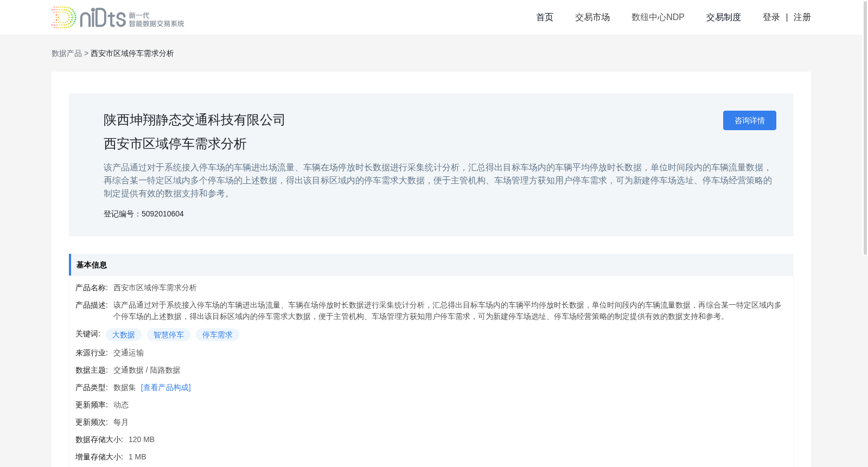Click the company name 陕西坤翔静态交通科技有限公司

tap(194, 120)
